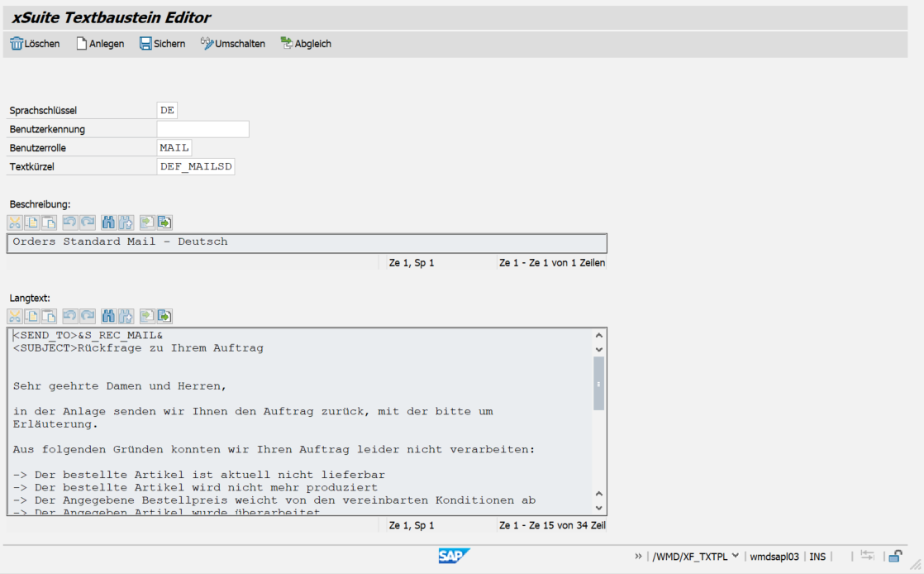Select the Textkürzel field DEF_MAILSD
Viewport: 924px width, 574px height.
[196, 167]
